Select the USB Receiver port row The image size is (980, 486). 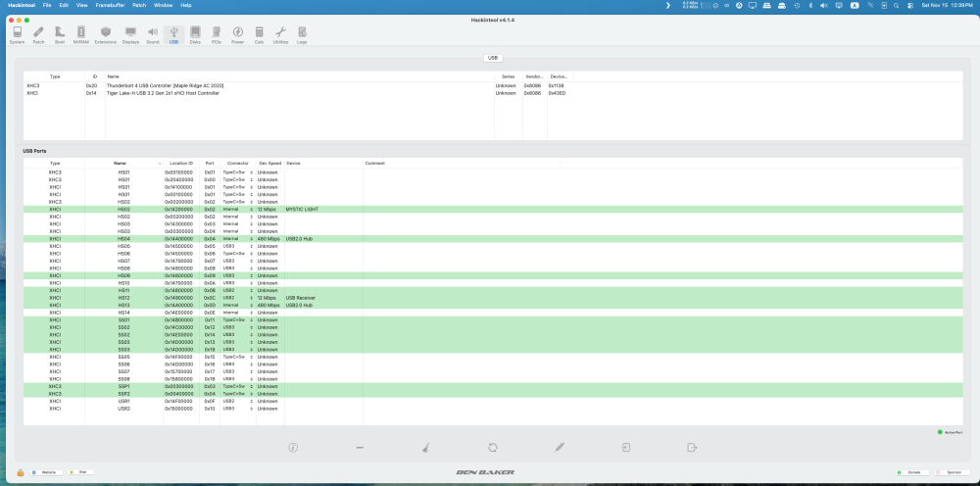pyautogui.click(x=493, y=298)
